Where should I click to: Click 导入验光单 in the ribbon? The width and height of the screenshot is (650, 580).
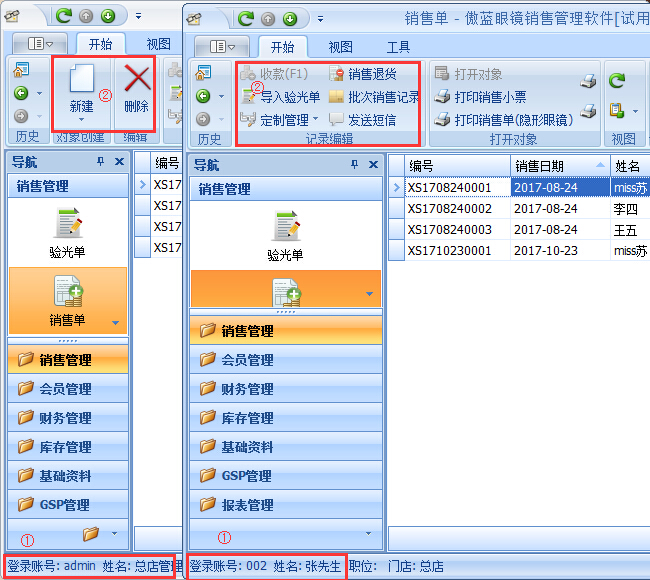pos(281,97)
